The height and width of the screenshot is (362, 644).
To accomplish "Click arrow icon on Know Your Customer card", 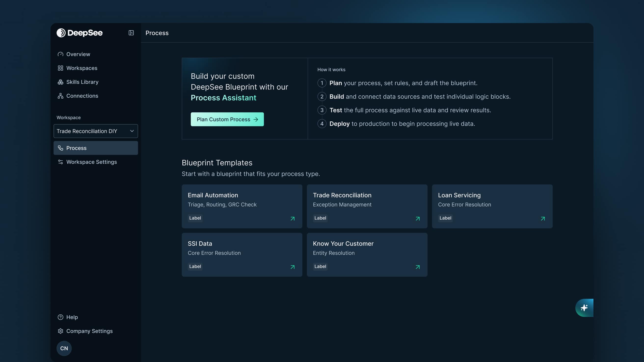I will point(417,267).
